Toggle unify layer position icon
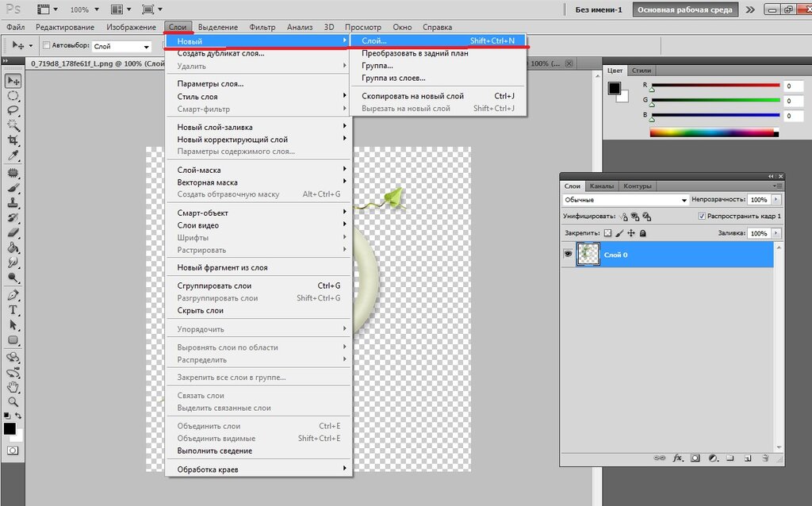The image size is (812, 506). (x=623, y=217)
